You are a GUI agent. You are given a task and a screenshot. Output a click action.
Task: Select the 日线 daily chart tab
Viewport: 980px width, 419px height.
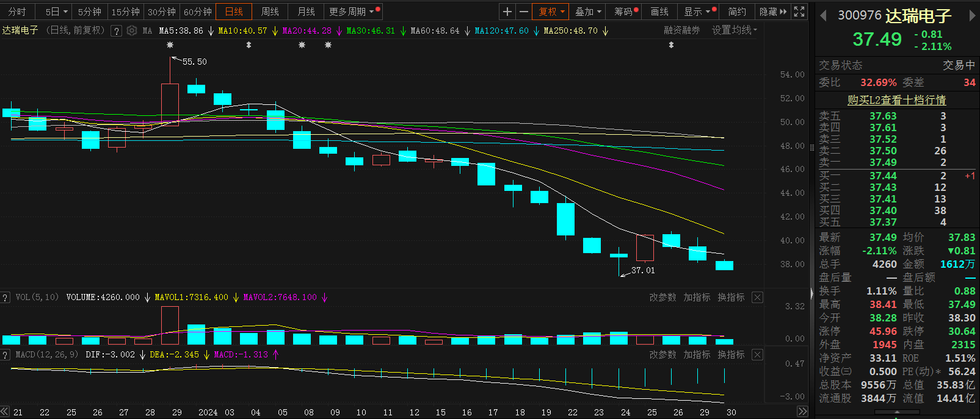pyautogui.click(x=234, y=12)
